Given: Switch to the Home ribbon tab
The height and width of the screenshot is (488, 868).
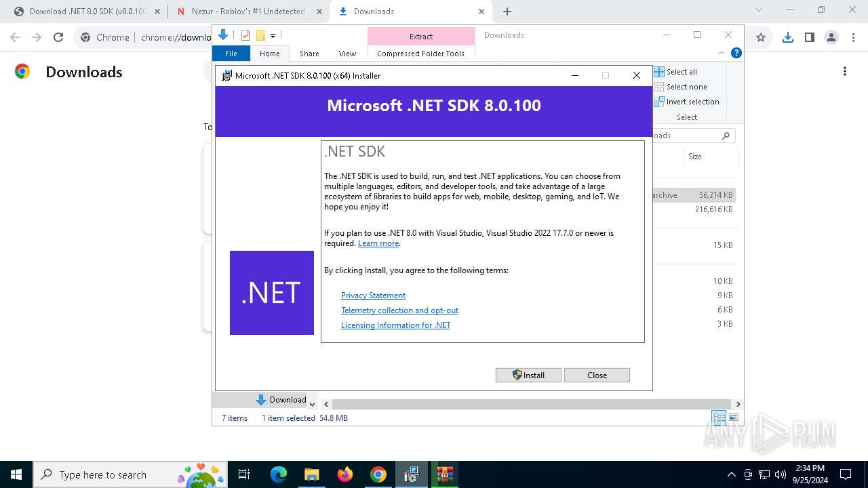Looking at the screenshot, I should [x=269, y=54].
